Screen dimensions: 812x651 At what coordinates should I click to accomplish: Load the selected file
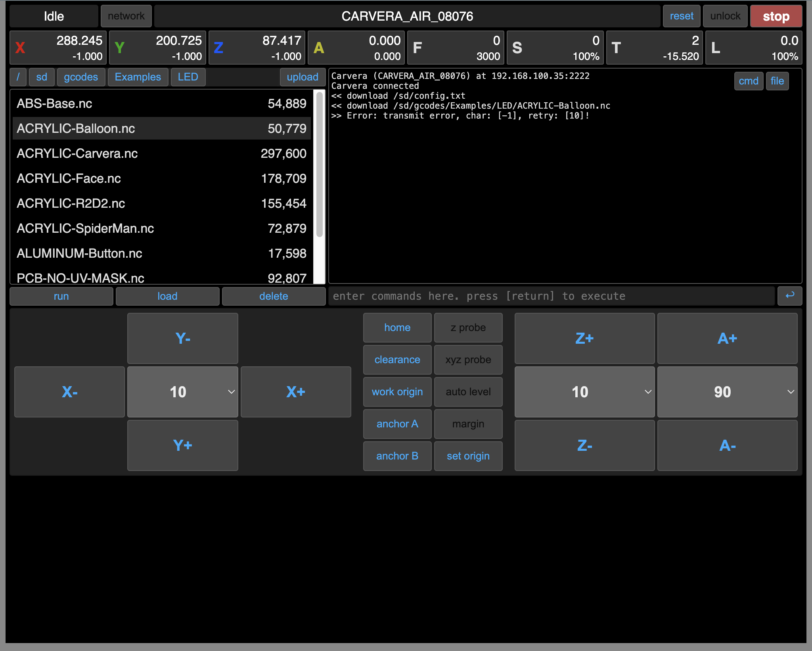click(x=167, y=296)
